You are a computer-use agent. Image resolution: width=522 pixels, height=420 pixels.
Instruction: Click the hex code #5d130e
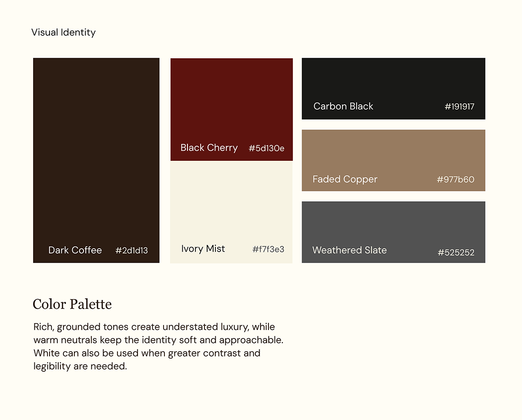pos(267,148)
